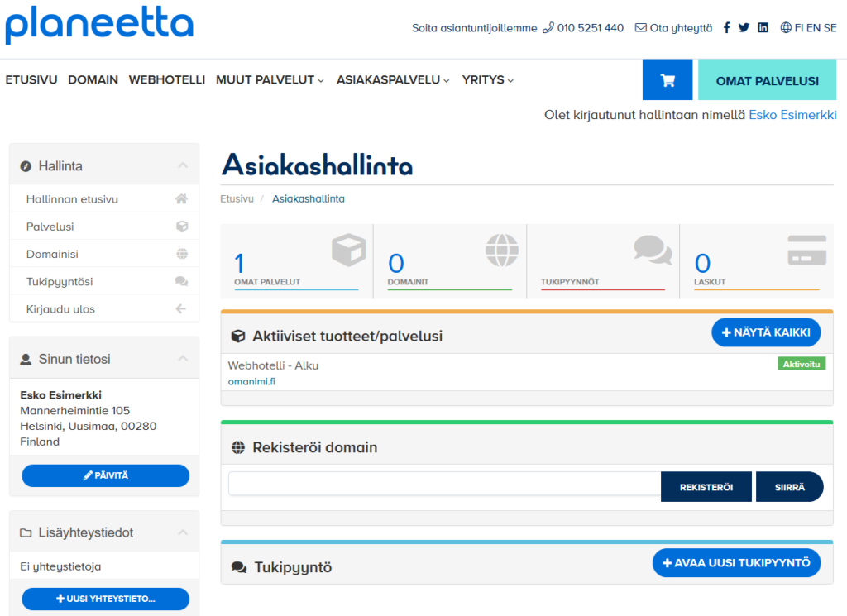The image size is (847, 616).
Task: Switch language to SE
Action: [830, 28]
